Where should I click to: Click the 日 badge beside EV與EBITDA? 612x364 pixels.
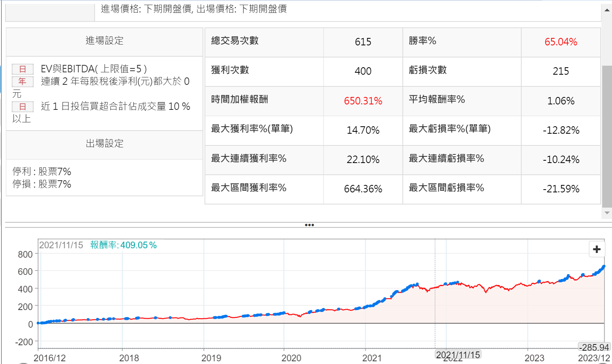click(23, 69)
